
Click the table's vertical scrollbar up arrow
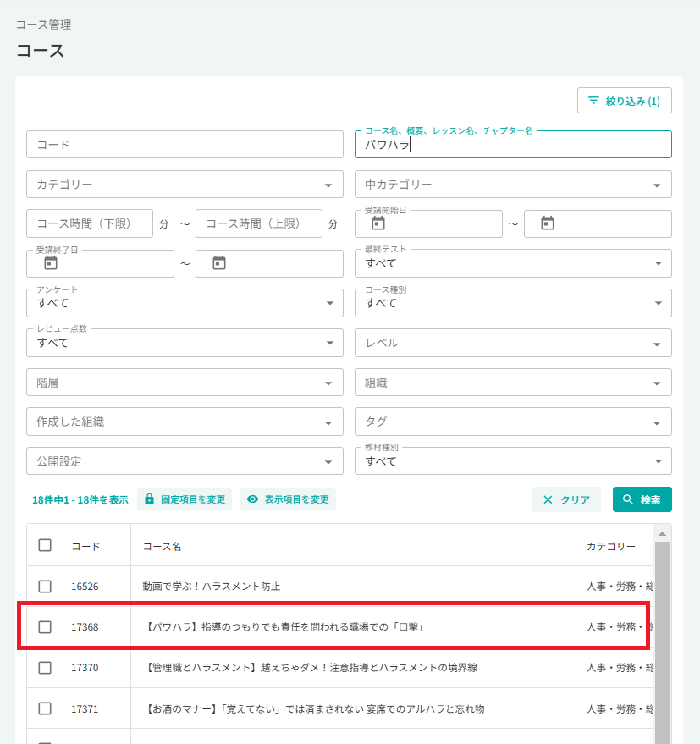pos(662,534)
